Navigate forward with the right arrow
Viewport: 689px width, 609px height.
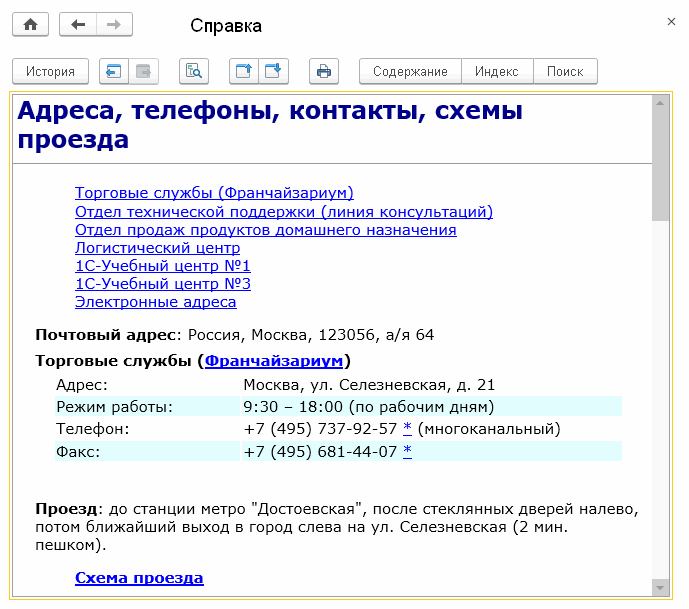click(114, 25)
